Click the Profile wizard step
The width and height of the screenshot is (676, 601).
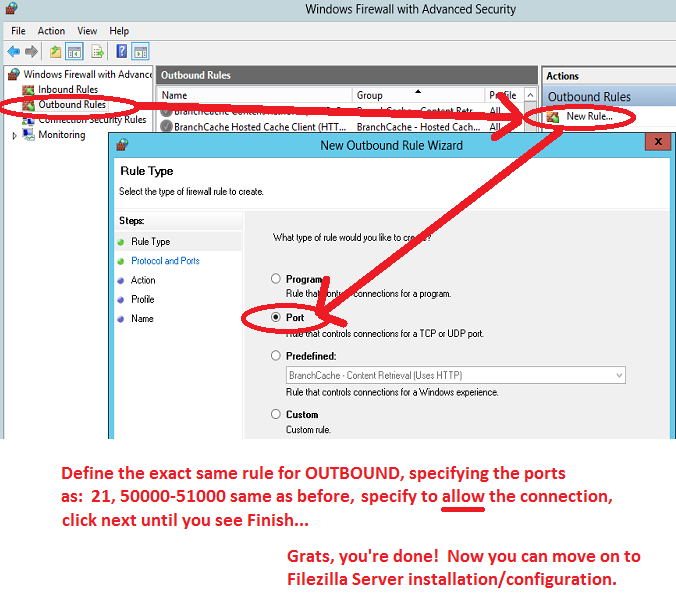tap(143, 299)
